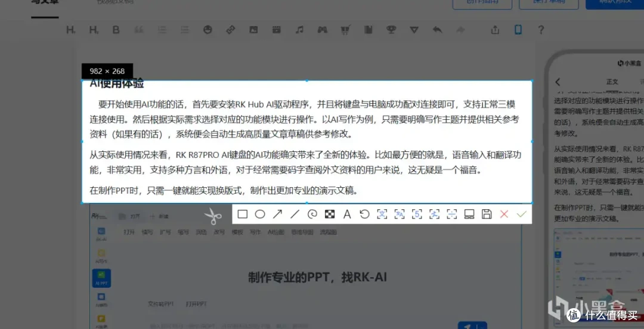Insert music using the note icon
The width and height of the screenshot is (644, 329).
point(300,30)
